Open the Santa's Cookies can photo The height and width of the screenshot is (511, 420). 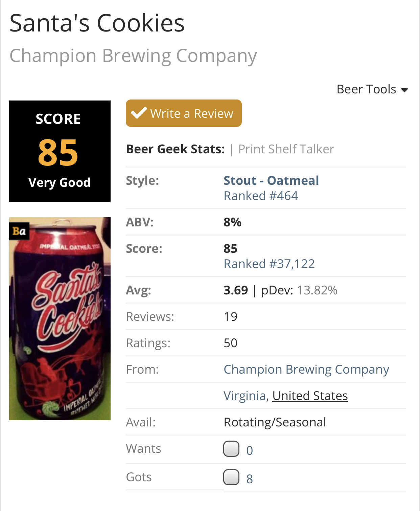60,319
